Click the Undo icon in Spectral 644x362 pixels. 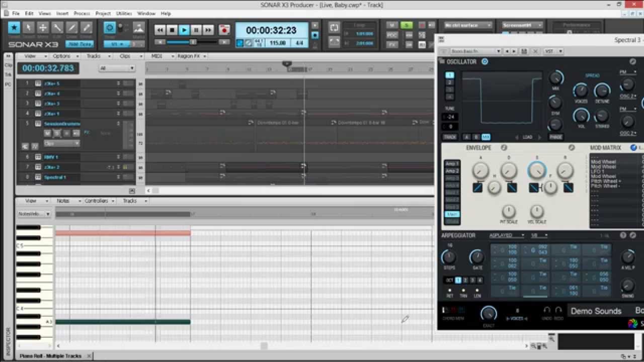(547, 310)
